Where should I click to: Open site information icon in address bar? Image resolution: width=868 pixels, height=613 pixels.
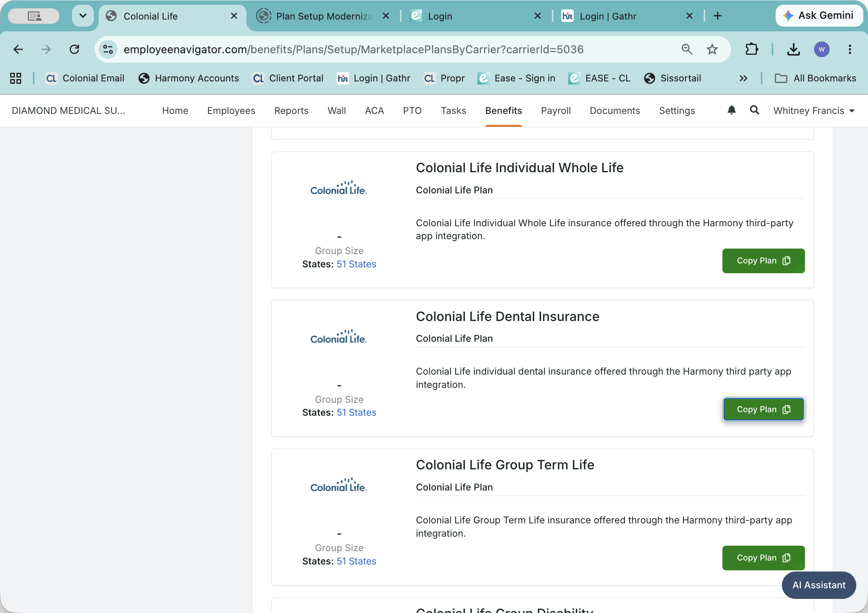(108, 49)
